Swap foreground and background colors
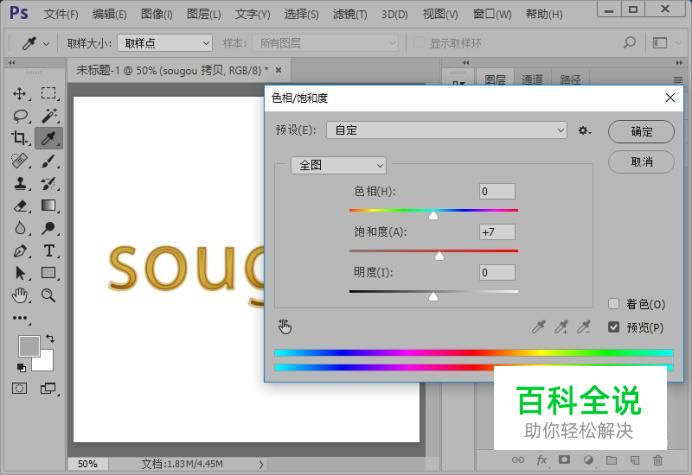 (x=50, y=339)
